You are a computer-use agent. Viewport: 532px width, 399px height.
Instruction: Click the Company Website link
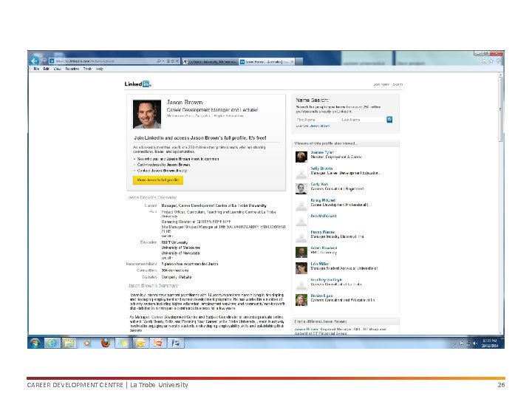(x=177, y=277)
